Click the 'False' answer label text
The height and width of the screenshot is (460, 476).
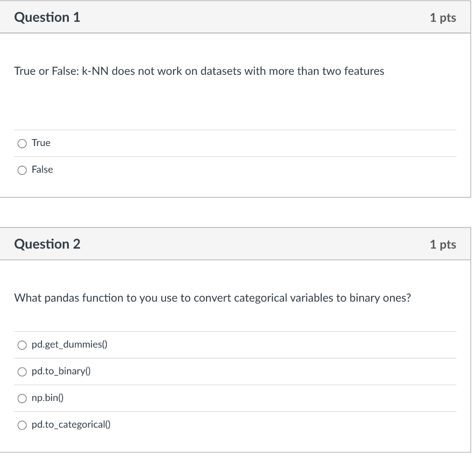tap(42, 170)
